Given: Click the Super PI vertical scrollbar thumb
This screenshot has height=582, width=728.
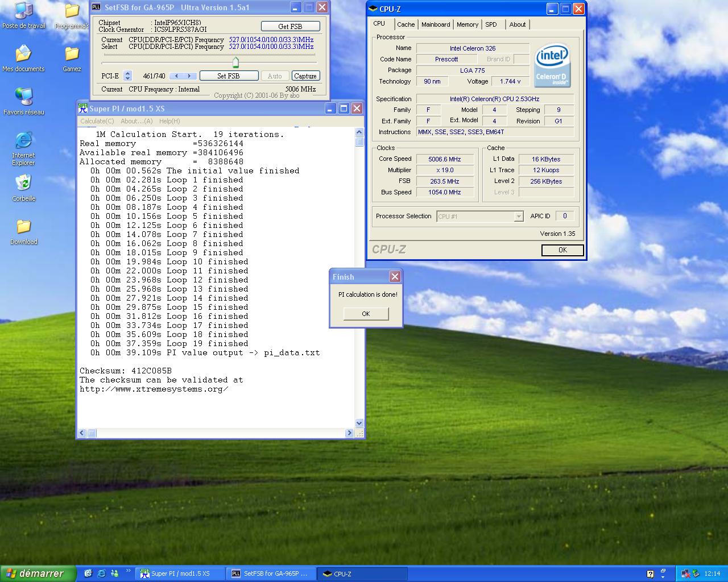Looking at the screenshot, I should (x=359, y=142).
